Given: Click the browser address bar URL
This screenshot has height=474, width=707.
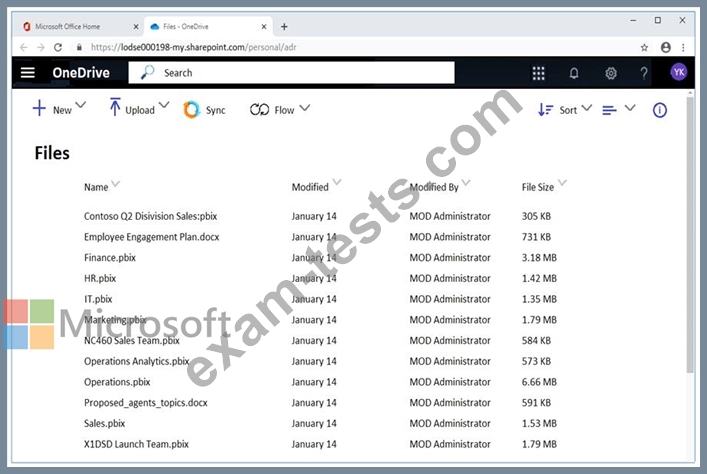Looking at the screenshot, I should (194, 47).
